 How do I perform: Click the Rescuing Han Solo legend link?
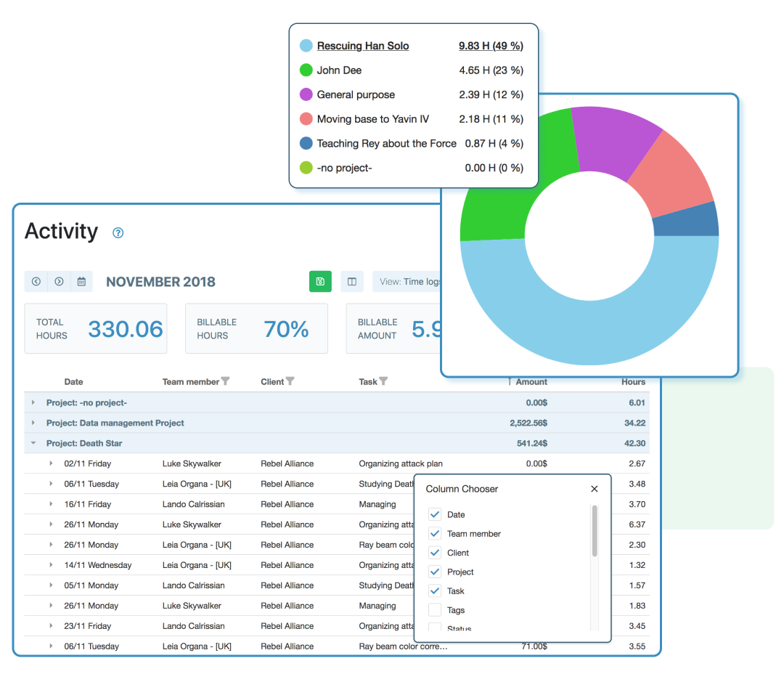[x=363, y=46]
